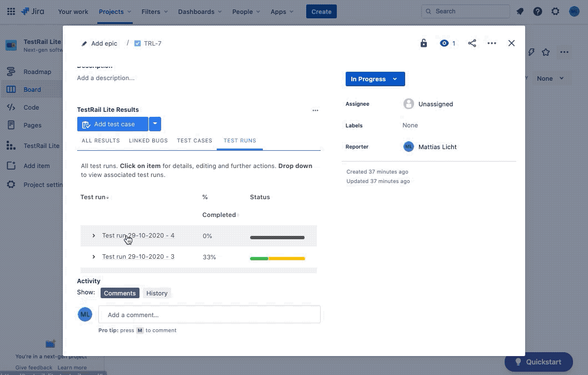Open the Dashboards dropdown menu
The width and height of the screenshot is (588, 375).
click(x=200, y=12)
